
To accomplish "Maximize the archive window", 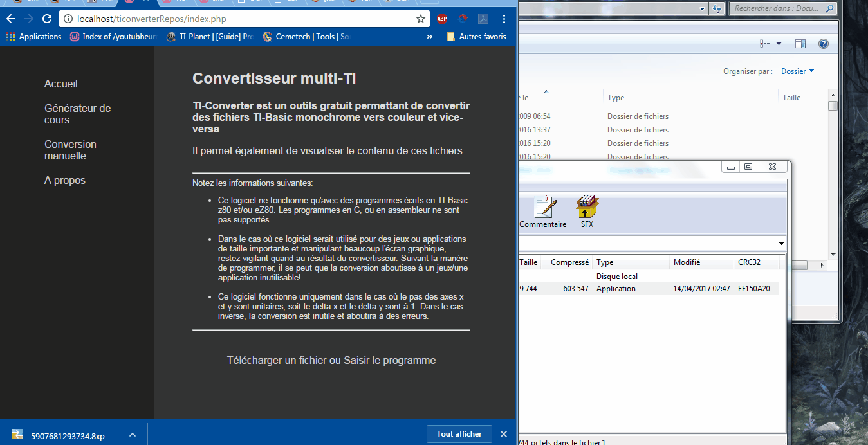I will 748,167.
